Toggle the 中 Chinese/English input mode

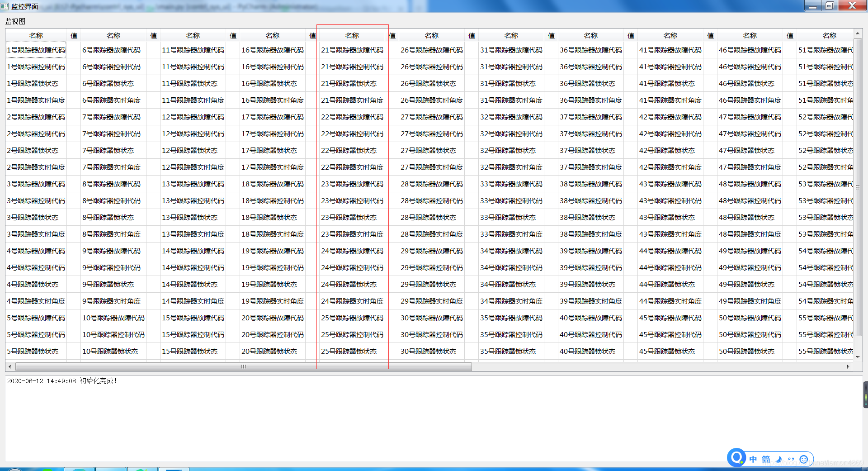753,459
